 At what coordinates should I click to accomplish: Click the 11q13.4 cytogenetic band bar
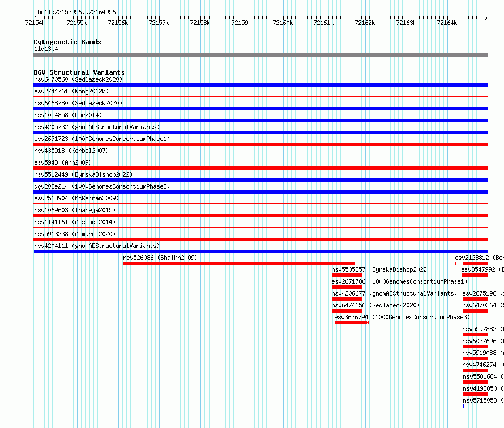pyautogui.click(x=260, y=55)
